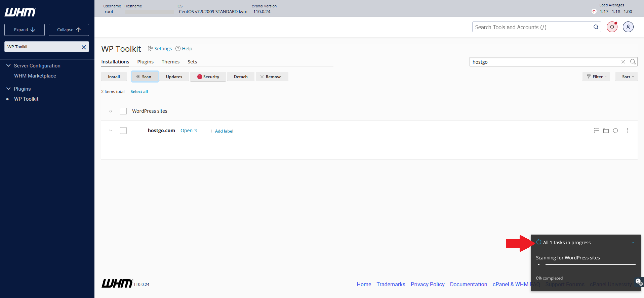Switch to the Themes tab

(x=170, y=62)
